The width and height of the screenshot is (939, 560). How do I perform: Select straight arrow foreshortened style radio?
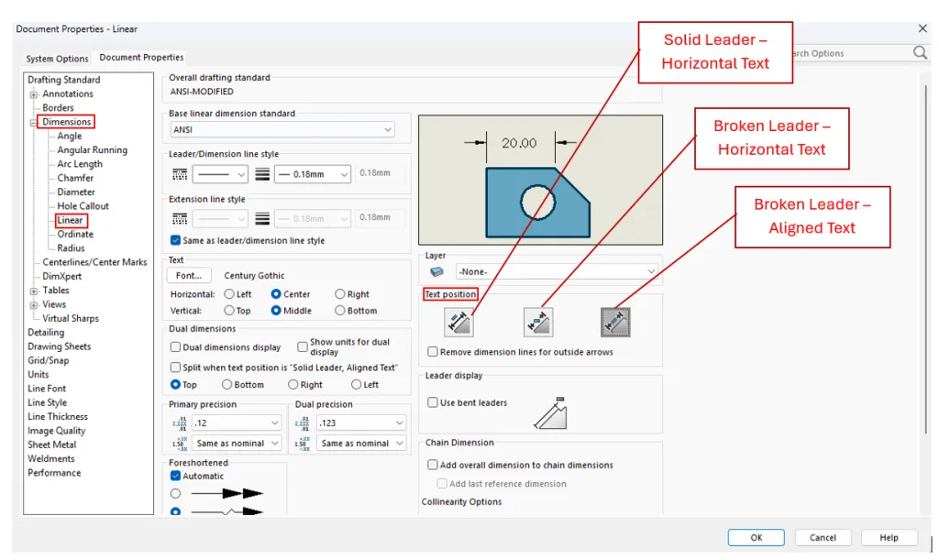175,494
